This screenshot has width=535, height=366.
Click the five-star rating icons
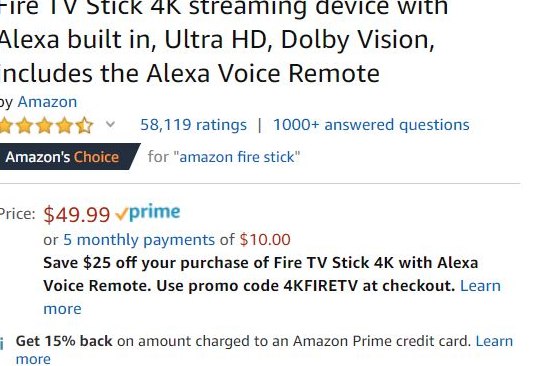pyautogui.click(x=46, y=125)
